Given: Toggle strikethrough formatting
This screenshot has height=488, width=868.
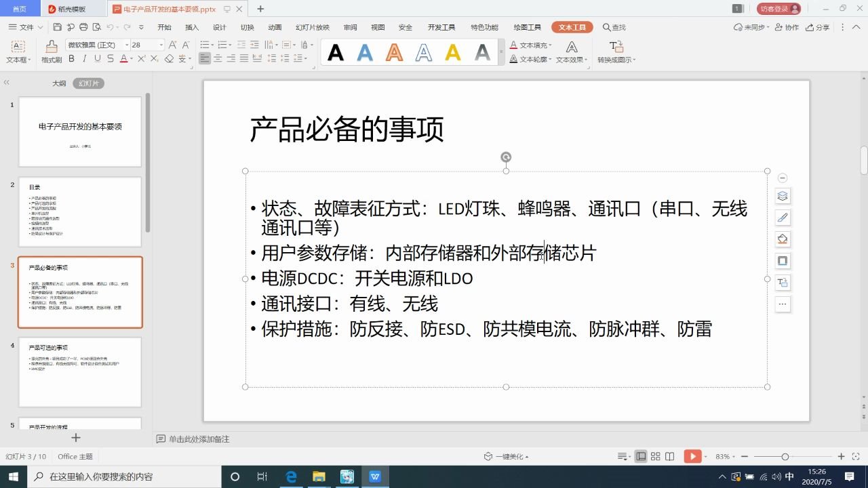Looking at the screenshot, I should 111,59.
